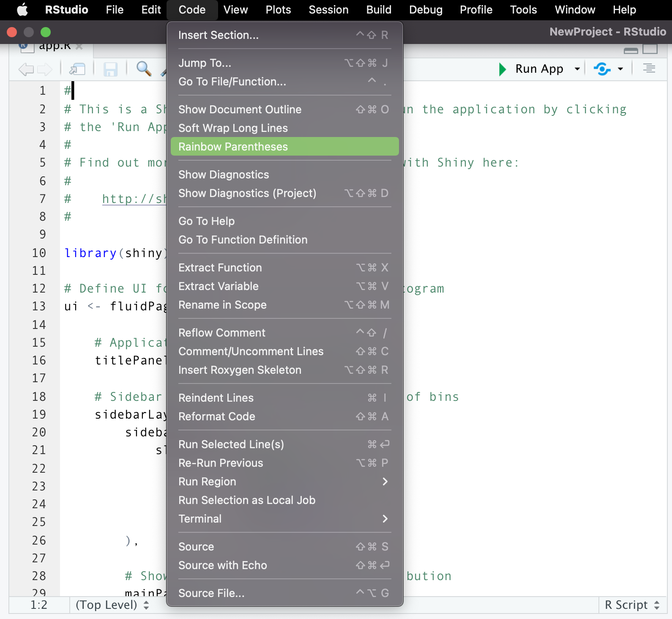The image size is (672, 619).
Task: Choose Run Selection as Local Job
Action: 285,500
